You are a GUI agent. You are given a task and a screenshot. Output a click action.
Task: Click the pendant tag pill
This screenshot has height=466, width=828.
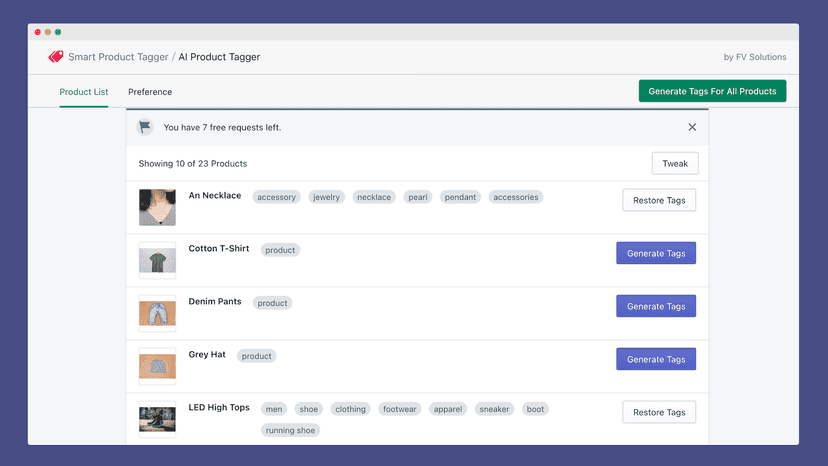(x=460, y=197)
